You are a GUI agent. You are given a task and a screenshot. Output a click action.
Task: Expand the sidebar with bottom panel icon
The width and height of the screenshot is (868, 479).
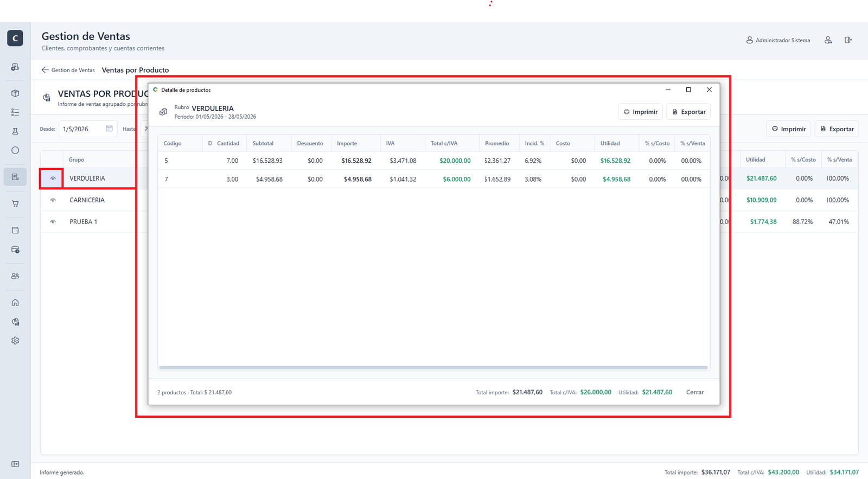tap(15, 464)
